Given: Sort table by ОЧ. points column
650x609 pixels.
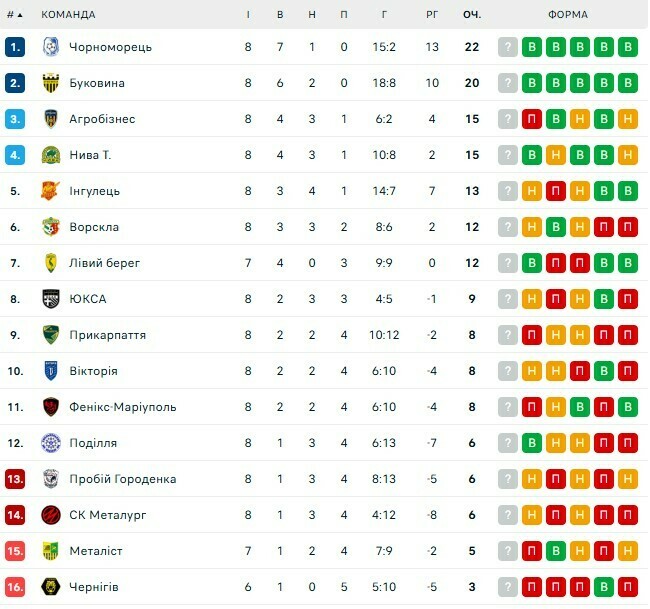Looking at the screenshot, I should tap(472, 14).
